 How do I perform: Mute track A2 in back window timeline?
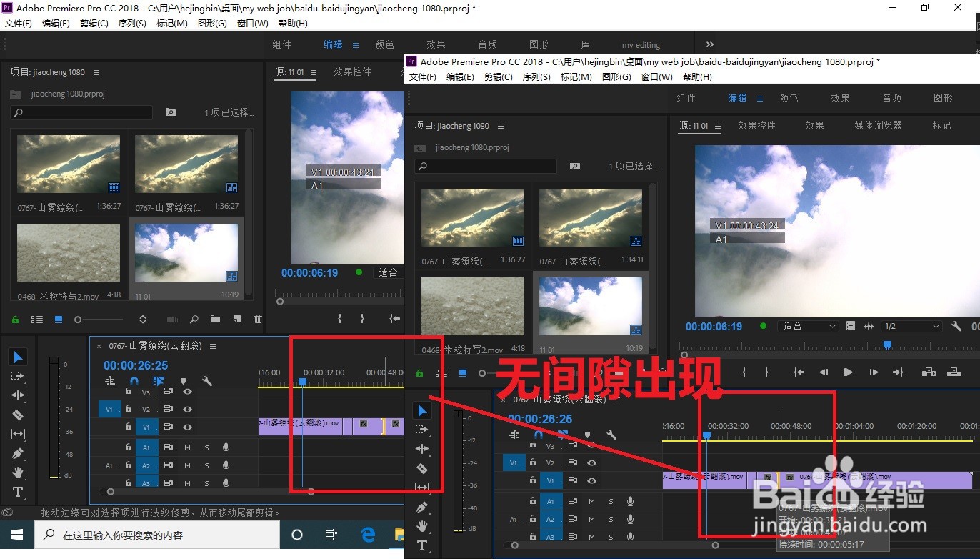pos(187,465)
